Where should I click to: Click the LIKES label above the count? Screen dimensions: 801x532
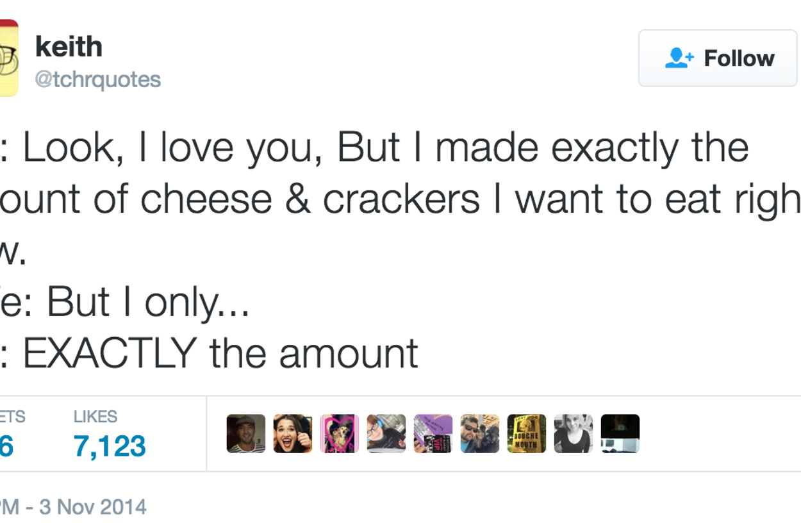click(x=95, y=417)
